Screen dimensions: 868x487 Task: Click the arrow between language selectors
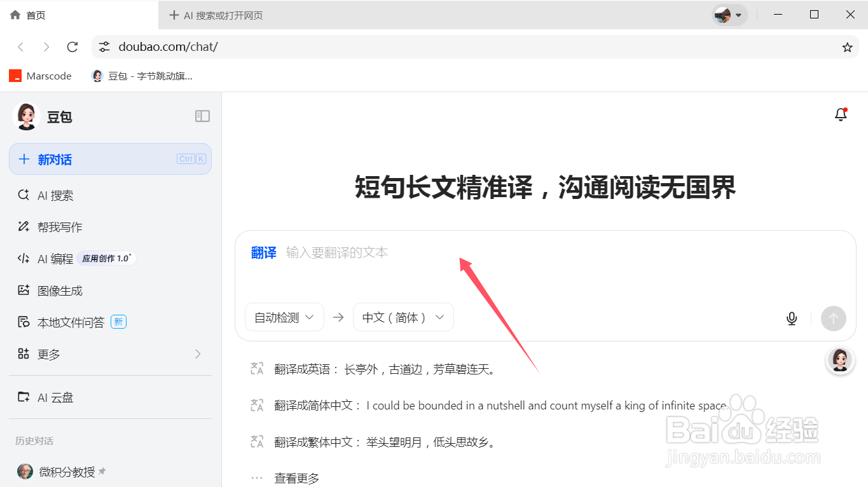click(338, 317)
